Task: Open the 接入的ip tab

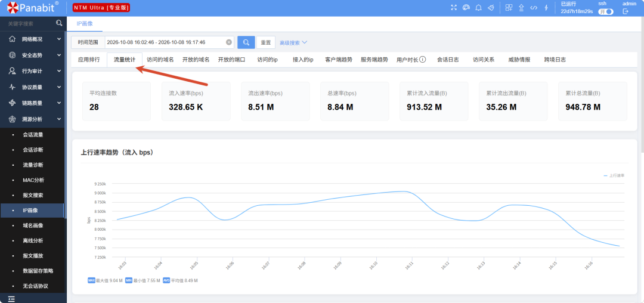Action: (303, 60)
